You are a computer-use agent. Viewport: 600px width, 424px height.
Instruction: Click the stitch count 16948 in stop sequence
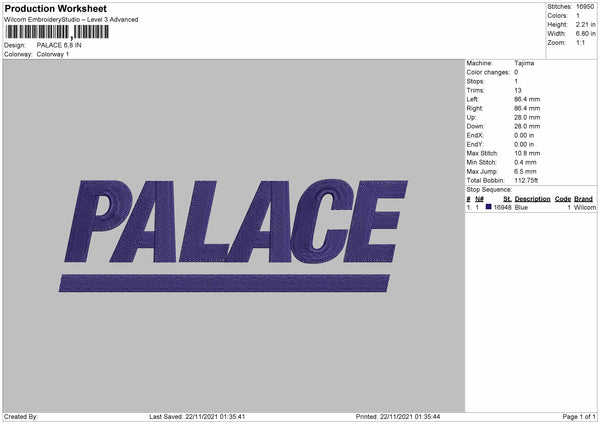(x=502, y=207)
